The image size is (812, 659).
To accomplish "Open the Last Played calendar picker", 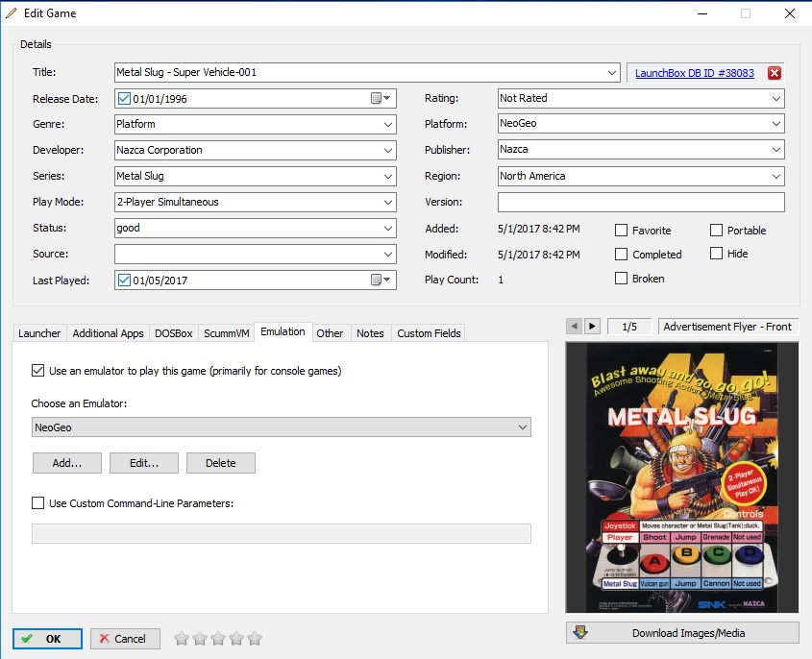I will tap(381, 280).
